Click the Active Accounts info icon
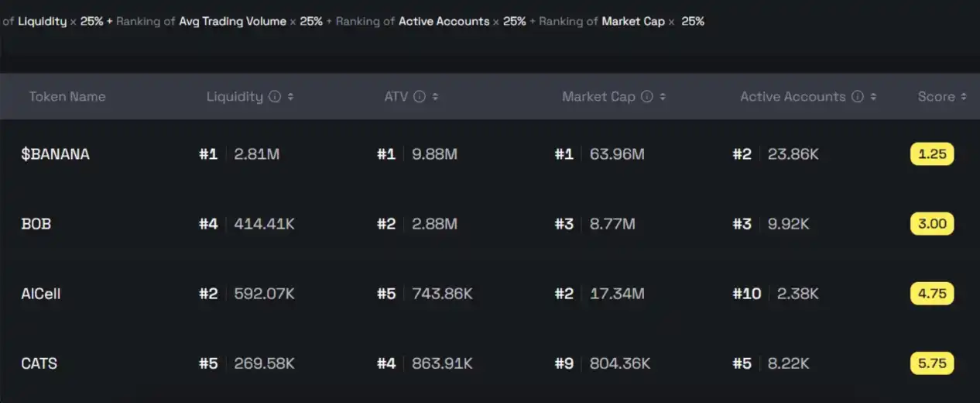The width and height of the screenshot is (980, 403). point(857,97)
